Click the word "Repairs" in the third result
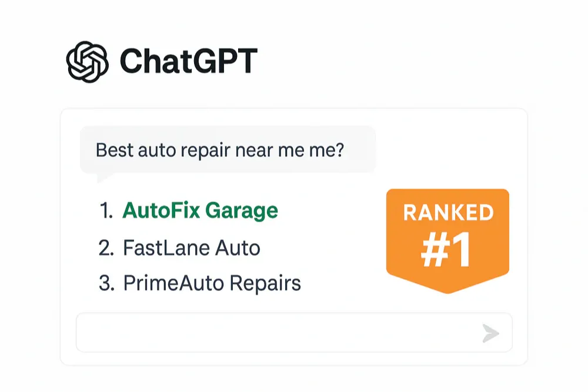Viewport: 588px width, 392px height. 265,284
